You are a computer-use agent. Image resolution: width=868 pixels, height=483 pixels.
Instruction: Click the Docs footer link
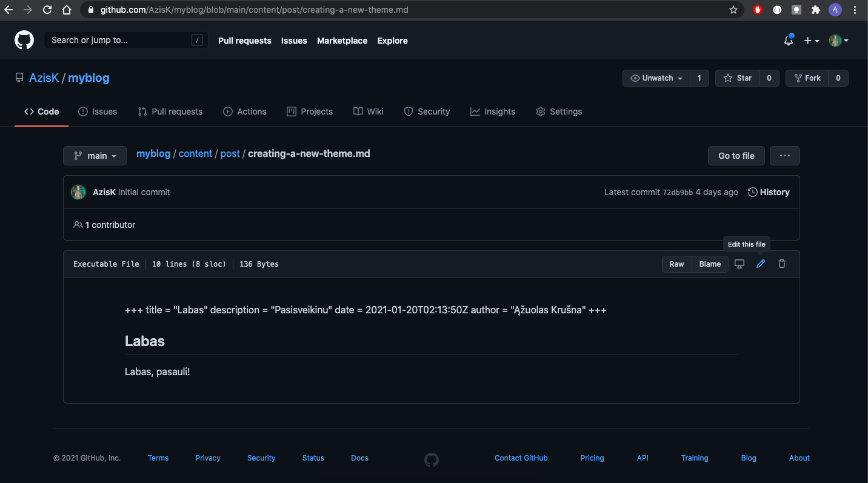point(360,458)
